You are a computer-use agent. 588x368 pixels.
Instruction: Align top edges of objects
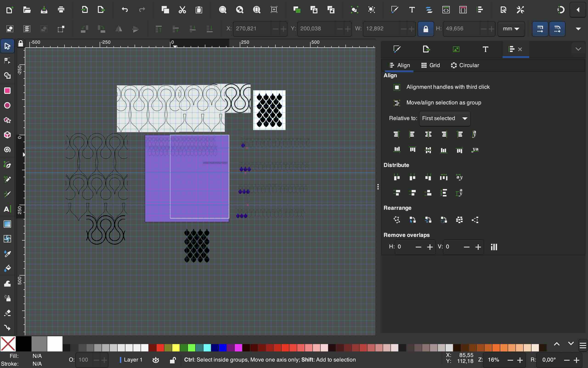click(x=412, y=150)
